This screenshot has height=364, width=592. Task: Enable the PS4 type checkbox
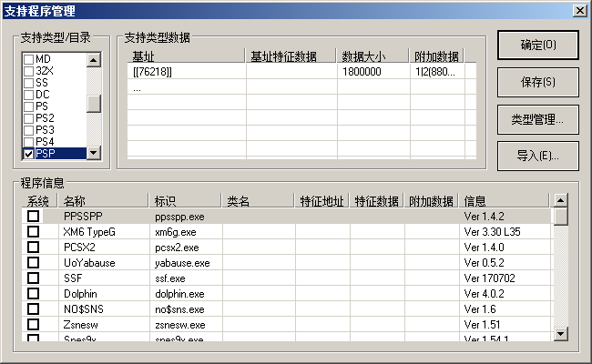click(x=29, y=142)
